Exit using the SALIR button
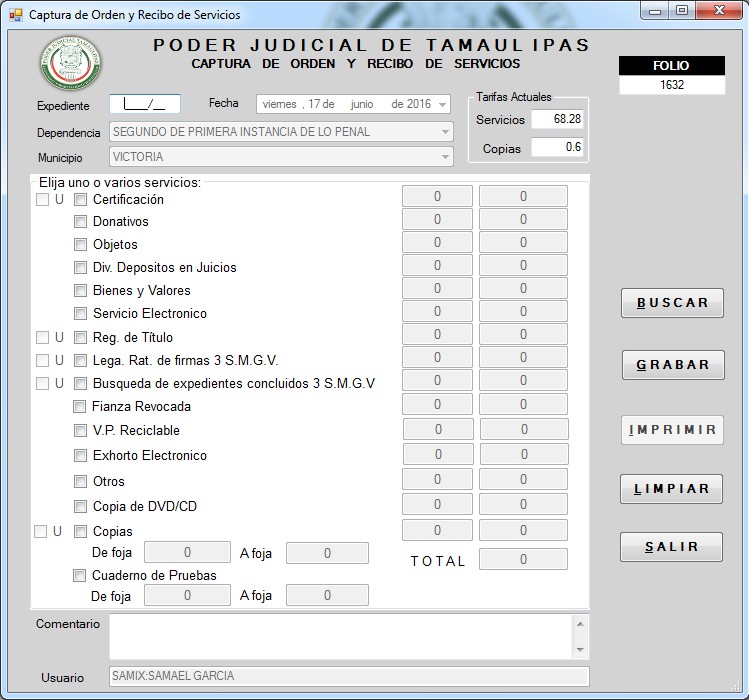Image resolution: width=749 pixels, height=700 pixels. (x=672, y=547)
